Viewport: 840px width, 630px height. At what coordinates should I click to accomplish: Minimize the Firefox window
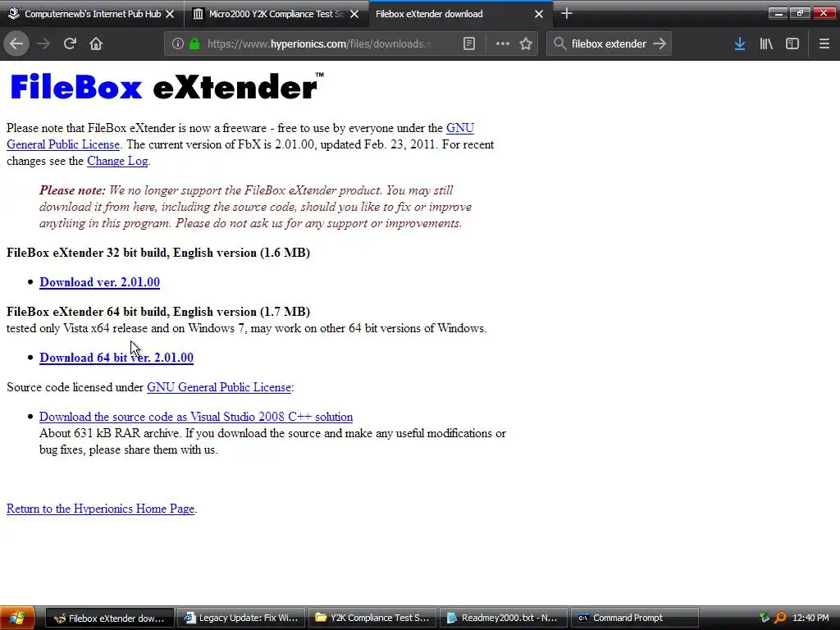click(x=778, y=13)
